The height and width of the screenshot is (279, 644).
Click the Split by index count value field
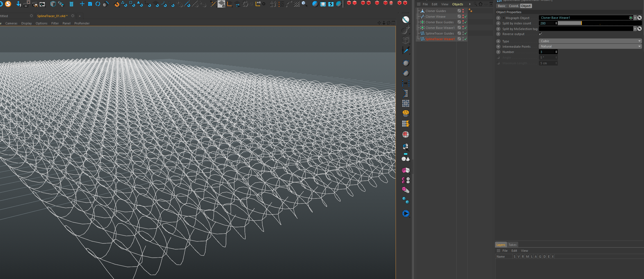click(x=547, y=23)
